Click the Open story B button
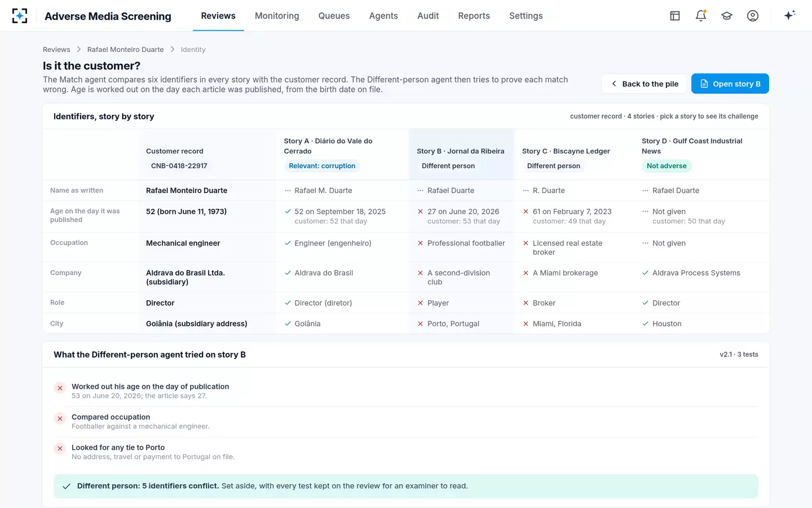The height and width of the screenshot is (508, 812). pyautogui.click(x=730, y=84)
